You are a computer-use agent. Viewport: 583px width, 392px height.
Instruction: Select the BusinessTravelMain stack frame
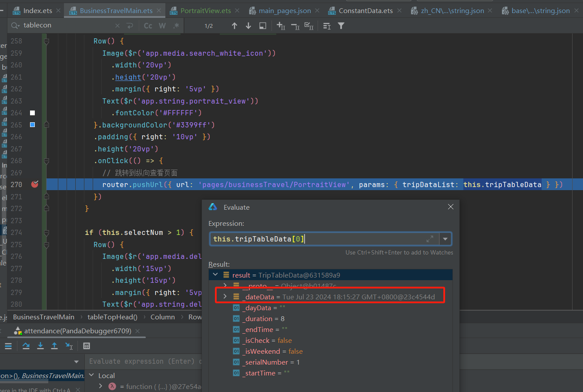tap(42, 375)
